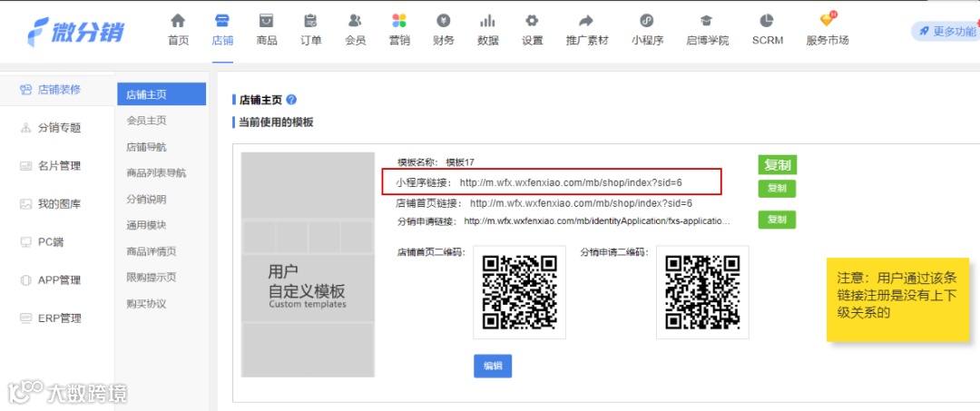Viewport: 980px width, 411px height.
Task: Open the 营销 marketing icon
Action: [399, 21]
